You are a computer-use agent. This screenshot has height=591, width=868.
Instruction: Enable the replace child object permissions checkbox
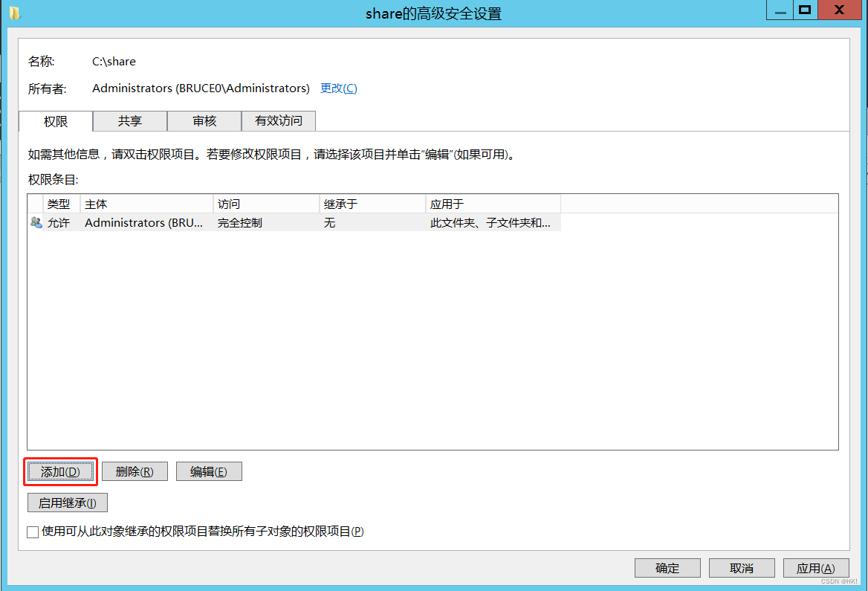[x=32, y=532]
